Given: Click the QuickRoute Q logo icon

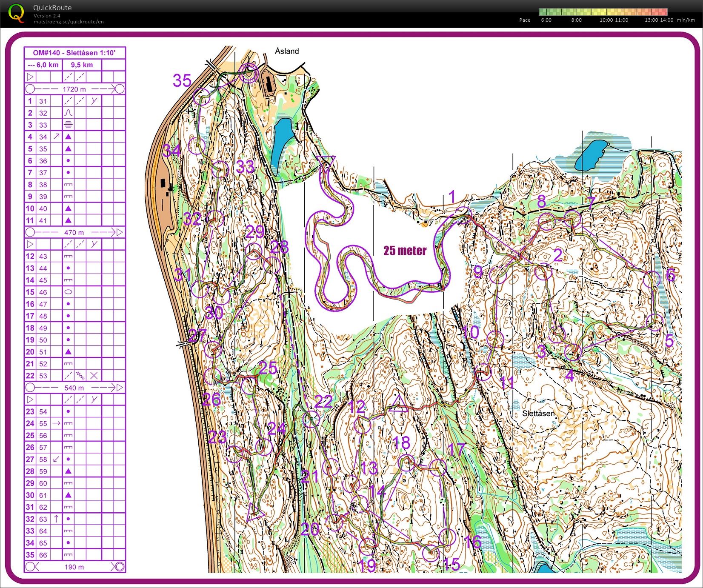Looking at the screenshot, I should click(16, 13).
